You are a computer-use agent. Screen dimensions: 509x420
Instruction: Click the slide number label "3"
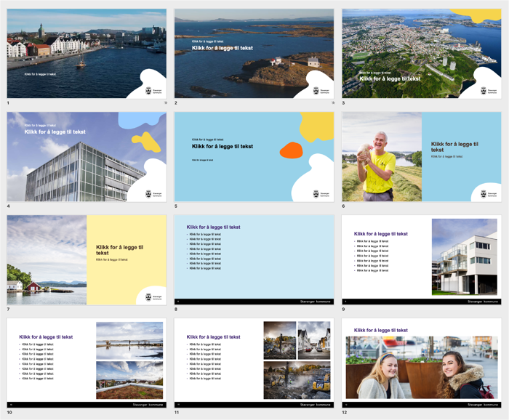pos(343,102)
